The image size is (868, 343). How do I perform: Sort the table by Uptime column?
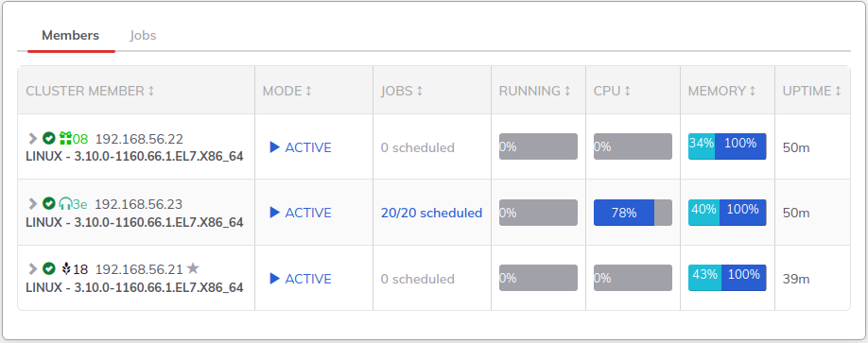pos(812,91)
